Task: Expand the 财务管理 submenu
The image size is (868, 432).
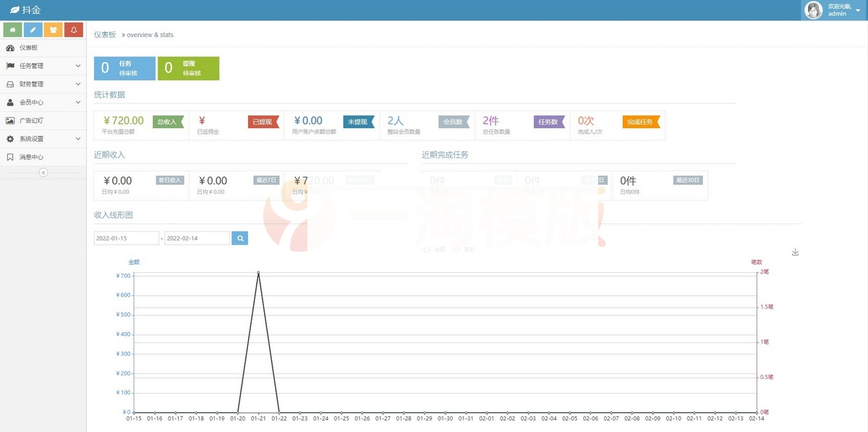Action: (43, 84)
